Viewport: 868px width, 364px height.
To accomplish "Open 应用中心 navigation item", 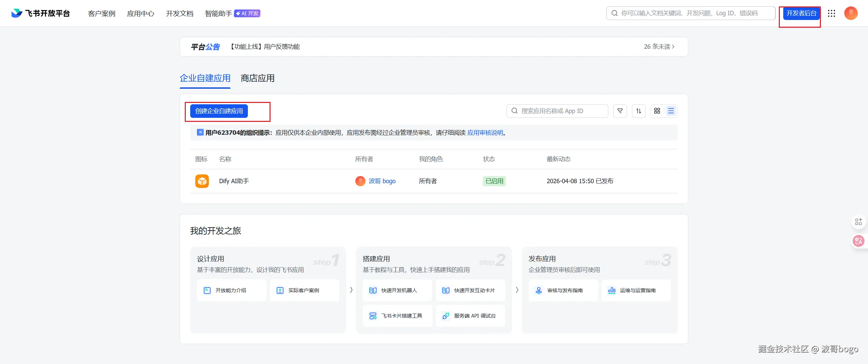I will tap(141, 14).
